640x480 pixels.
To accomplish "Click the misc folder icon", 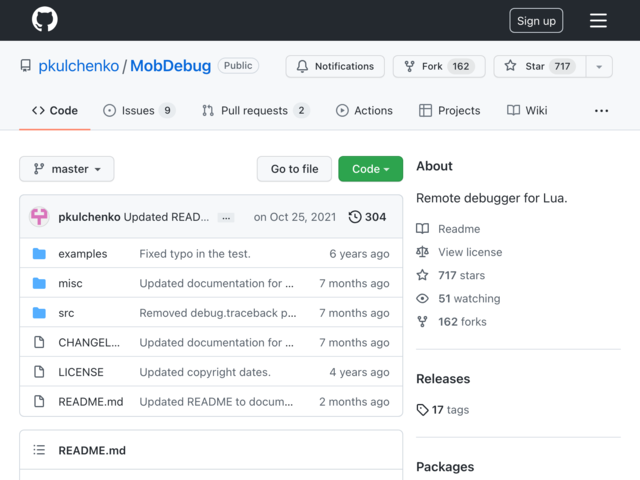I will 39,283.
